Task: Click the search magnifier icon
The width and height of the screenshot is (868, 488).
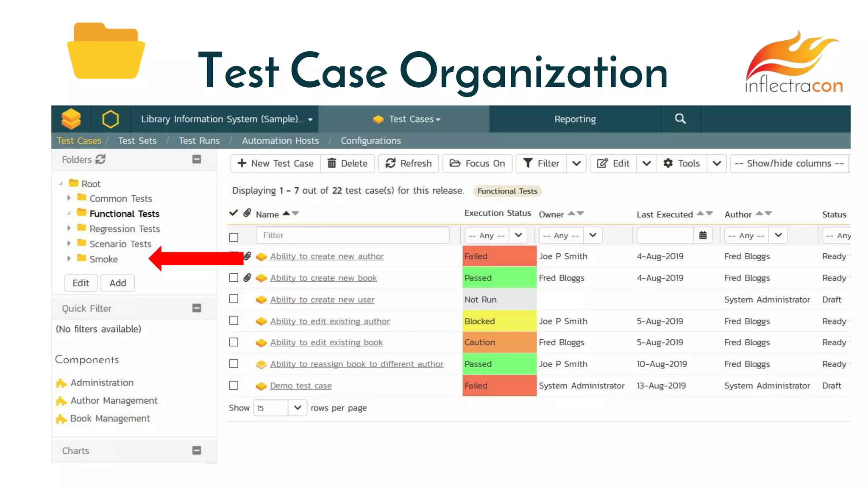Action: pyautogui.click(x=680, y=119)
